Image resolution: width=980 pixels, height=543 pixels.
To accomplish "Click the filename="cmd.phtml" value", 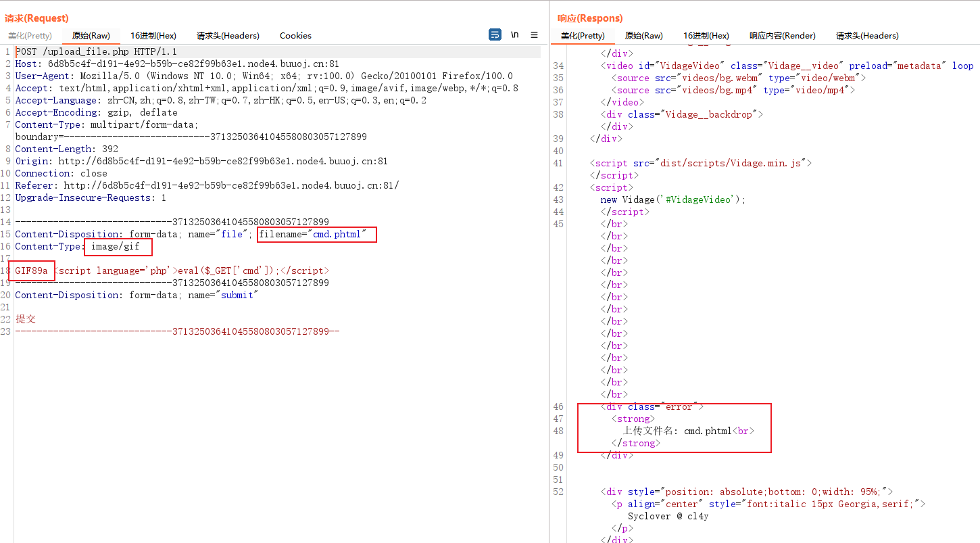I will tap(313, 235).
